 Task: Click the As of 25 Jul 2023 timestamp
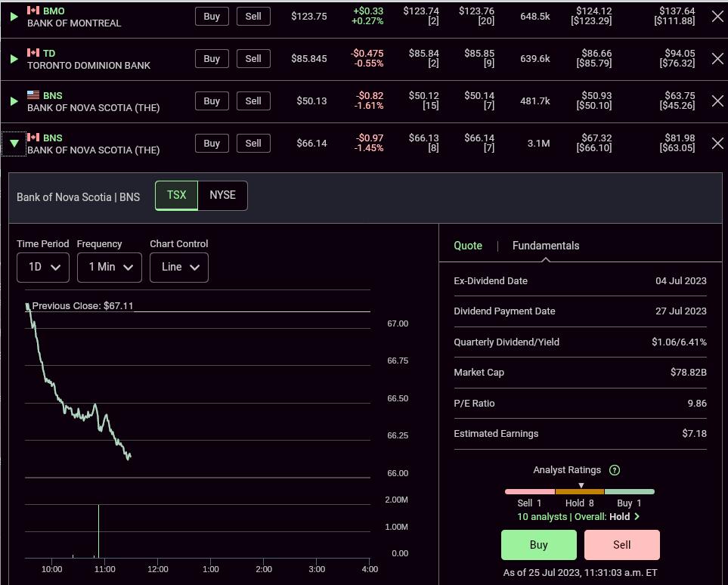[580, 573]
